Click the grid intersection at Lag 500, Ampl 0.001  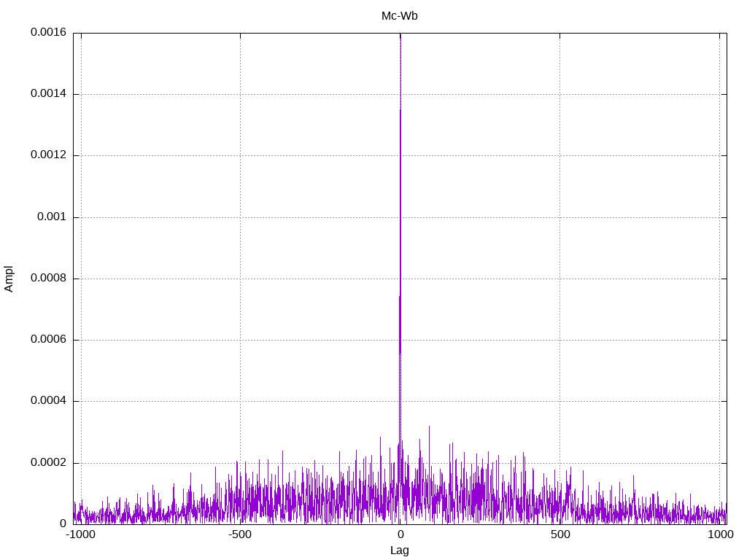click(x=560, y=217)
